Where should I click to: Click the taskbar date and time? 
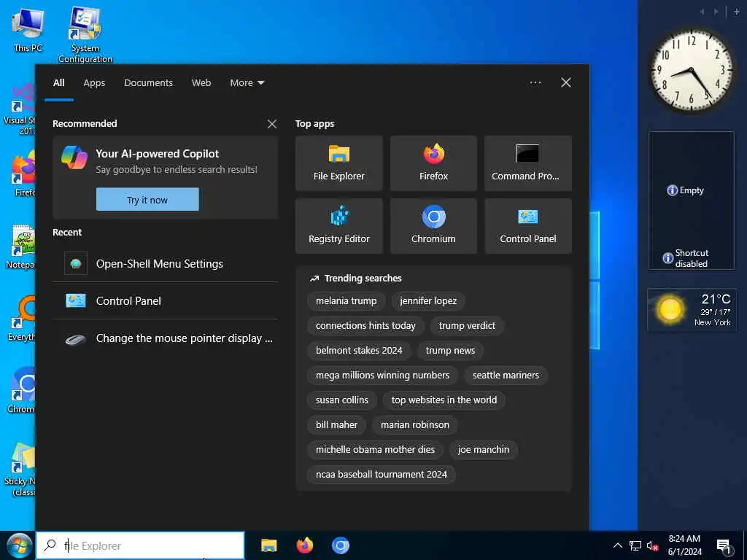[x=684, y=545]
